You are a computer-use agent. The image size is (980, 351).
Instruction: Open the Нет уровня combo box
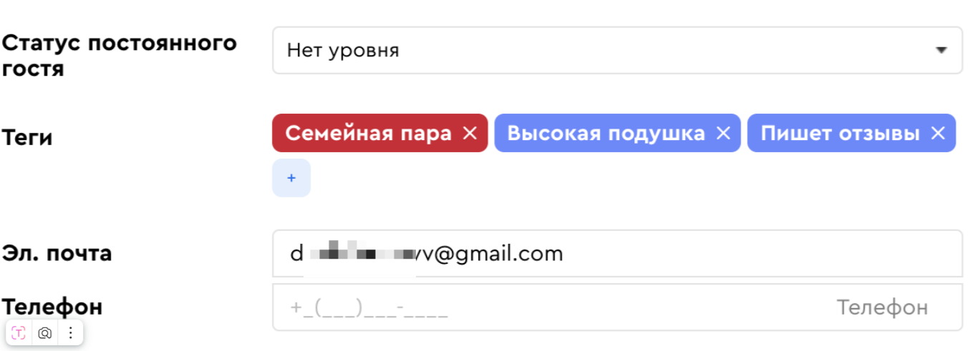(617, 50)
